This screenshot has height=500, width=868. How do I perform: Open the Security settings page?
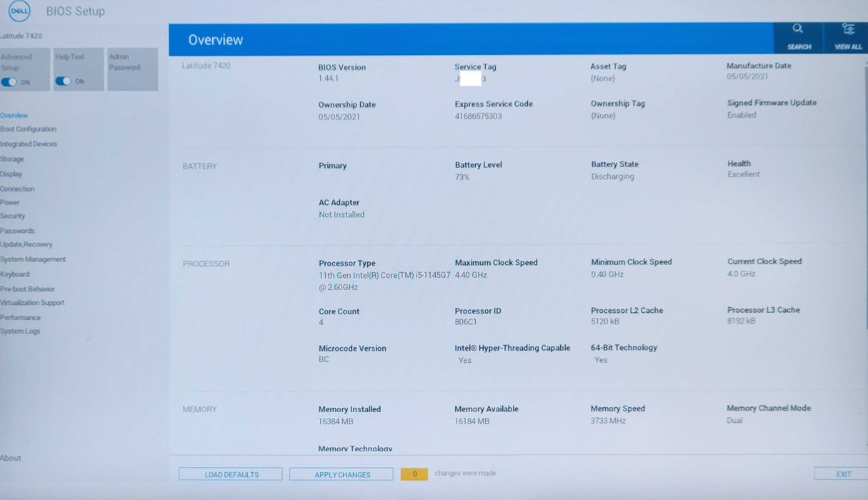(13, 216)
